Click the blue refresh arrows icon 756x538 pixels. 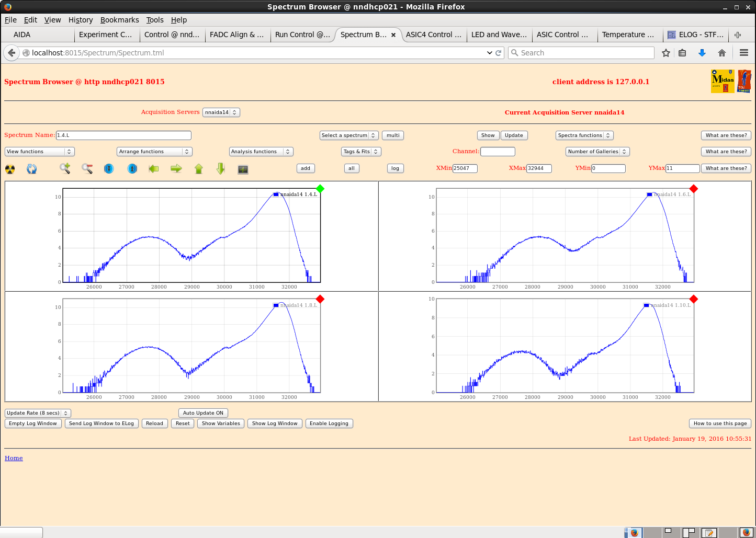[32, 169]
